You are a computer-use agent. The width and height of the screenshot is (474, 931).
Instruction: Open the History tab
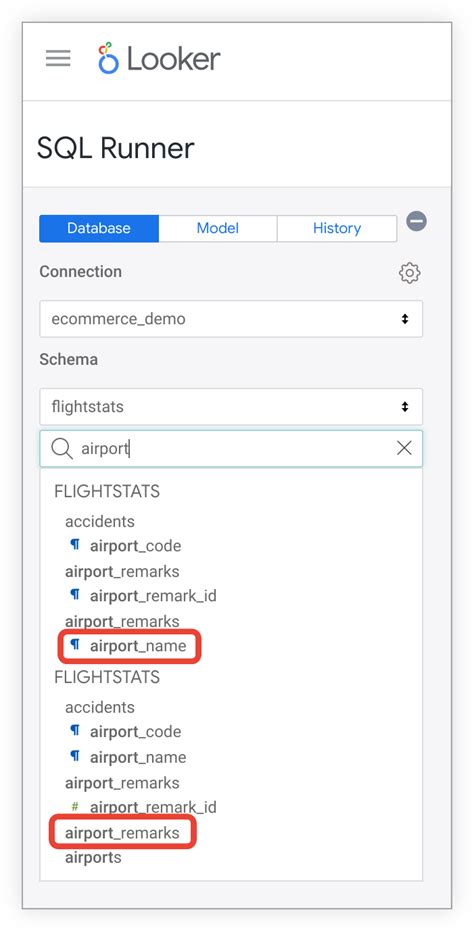point(337,229)
